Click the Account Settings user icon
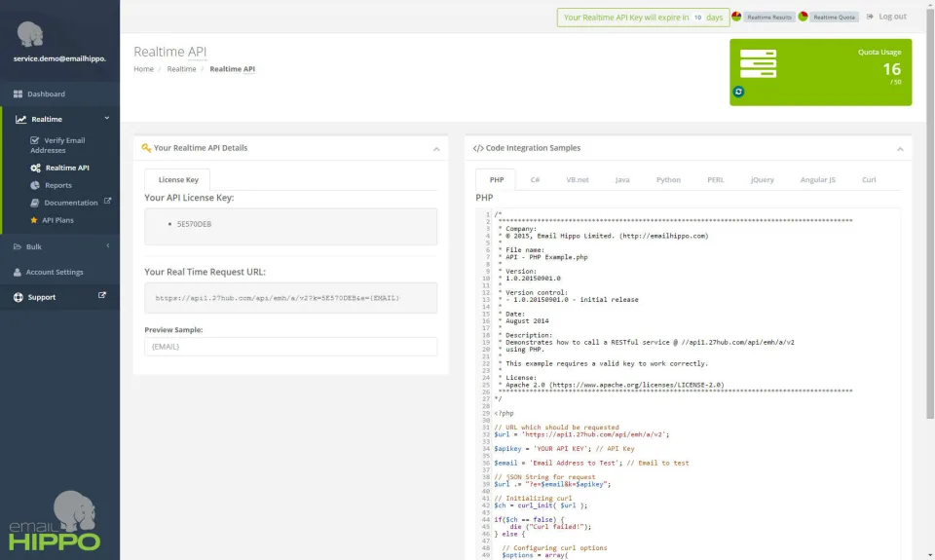The width and height of the screenshot is (935, 560). (x=18, y=272)
